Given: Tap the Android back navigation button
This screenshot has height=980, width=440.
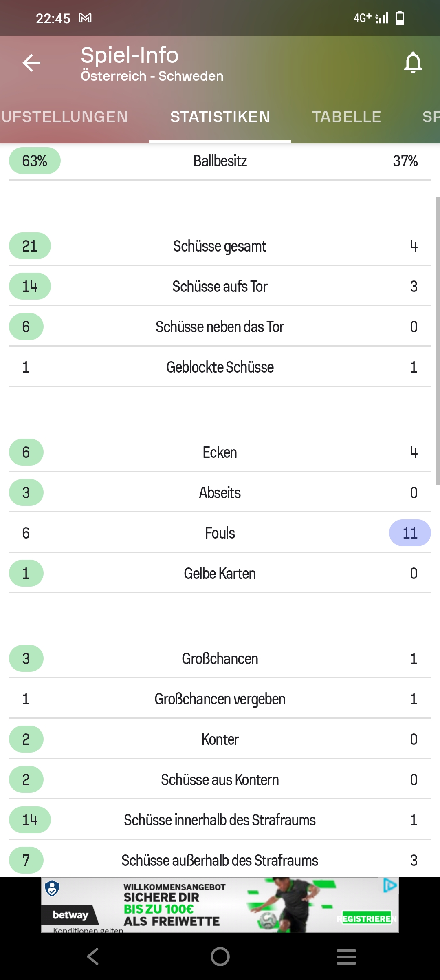Looking at the screenshot, I should coord(93,956).
